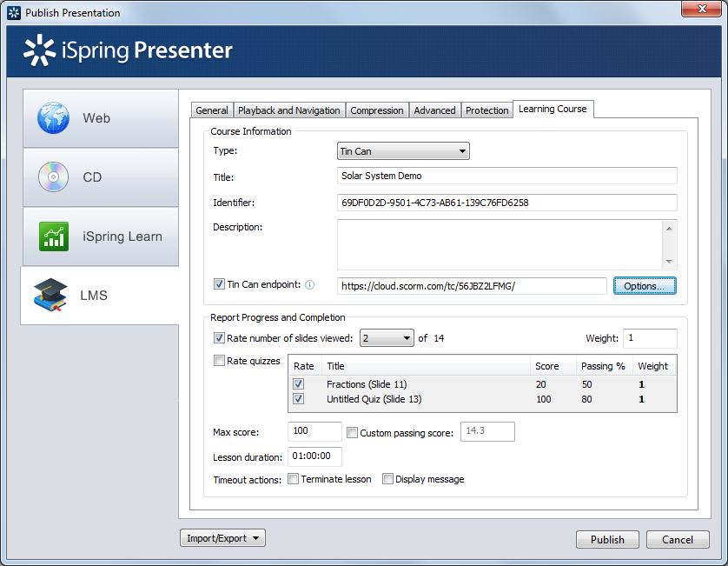Go to the Protection tab
Image resolution: width=728 pixels, height=566 pixels.
(487, 110)
